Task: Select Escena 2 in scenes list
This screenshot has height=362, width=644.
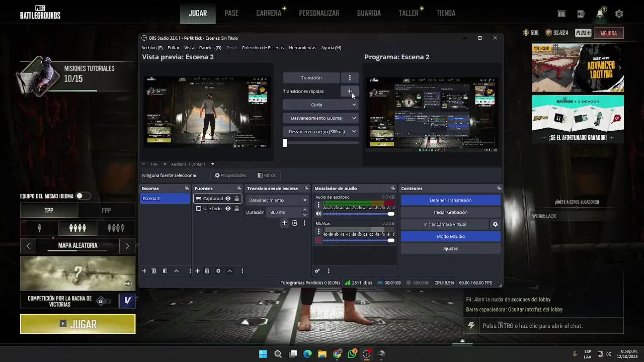Action: tap(165, 199)
